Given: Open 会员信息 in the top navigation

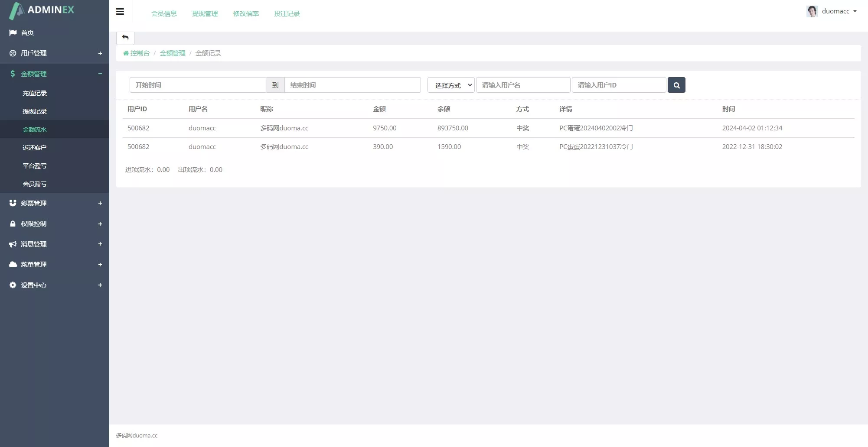Looking at the screenshot, I should [x=164, y=13].
